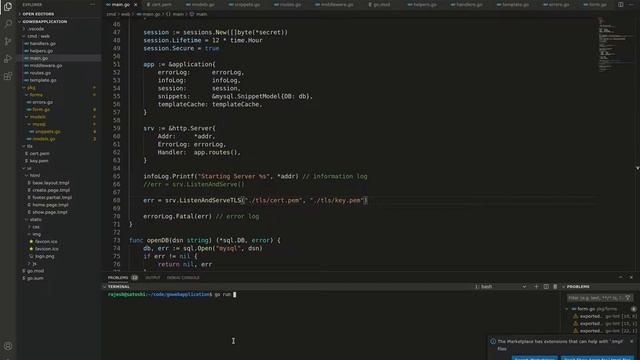Split the terminal pane

[x=546, y=287]
